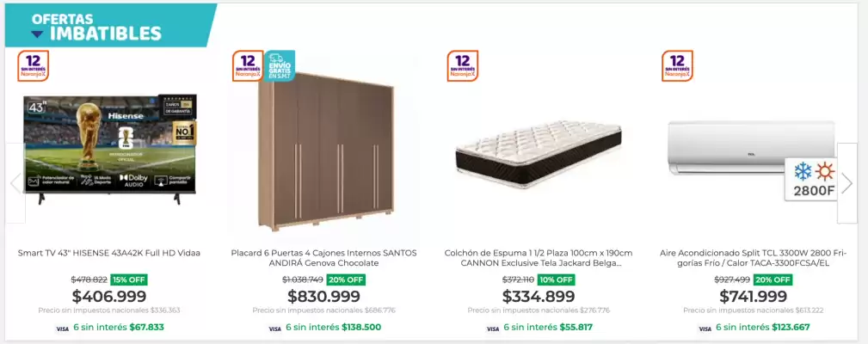Image resolution: width=868 pixels, height=344 pixels.
Task: Open the Smart TV 43" HISENSE title link
Action: 109,253
